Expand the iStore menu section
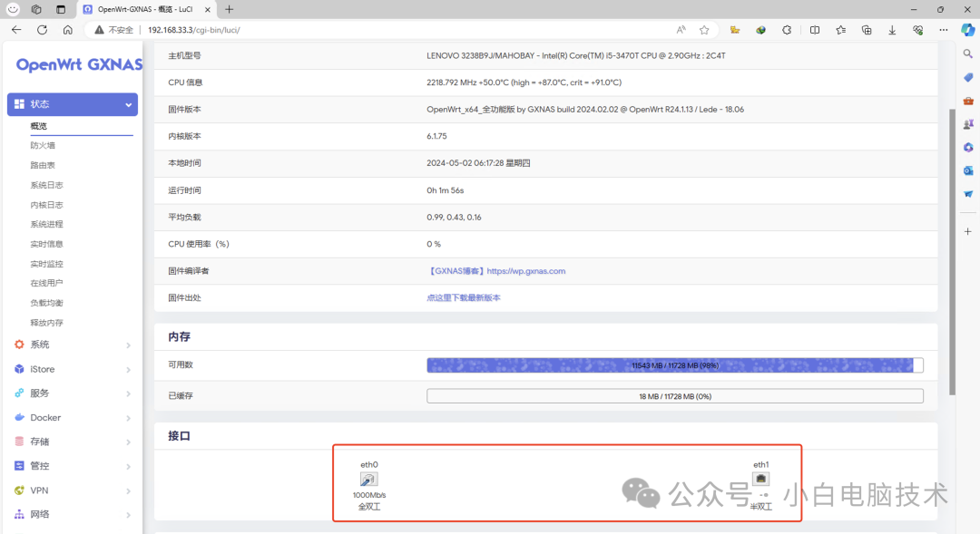The width and height of the screenshot is (980, 534). pyautogui.click(x=73, y=369)
